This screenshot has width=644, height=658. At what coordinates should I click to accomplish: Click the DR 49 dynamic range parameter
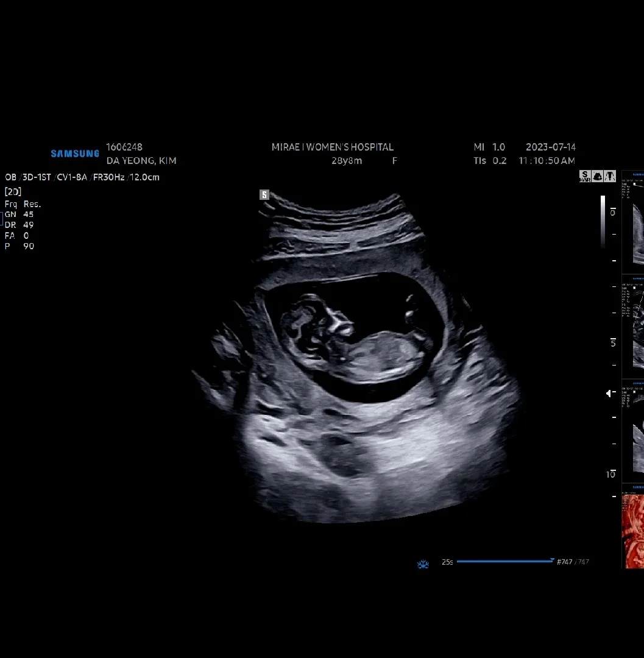(x=19, y=225)
